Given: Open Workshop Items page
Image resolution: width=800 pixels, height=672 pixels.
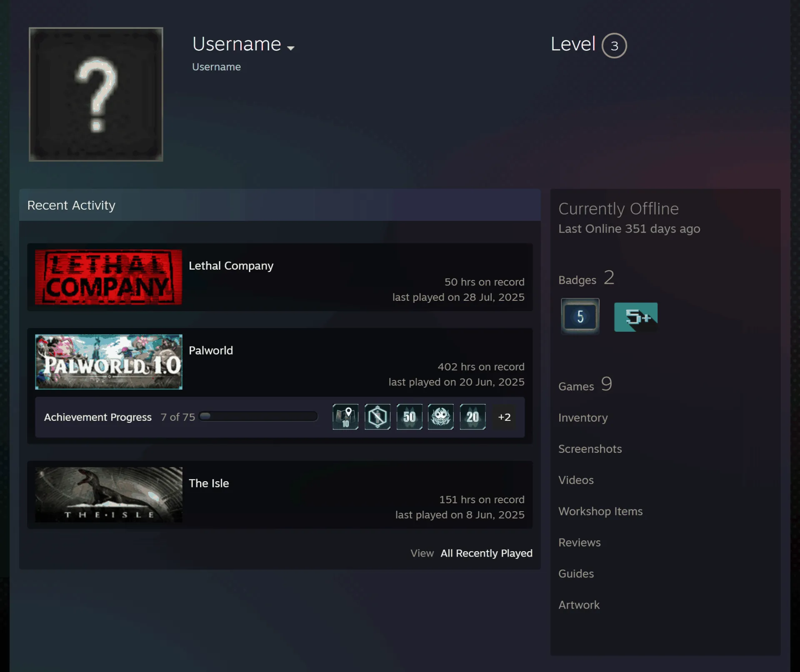Looking at the screenshot, I should [x=600, y=511].
